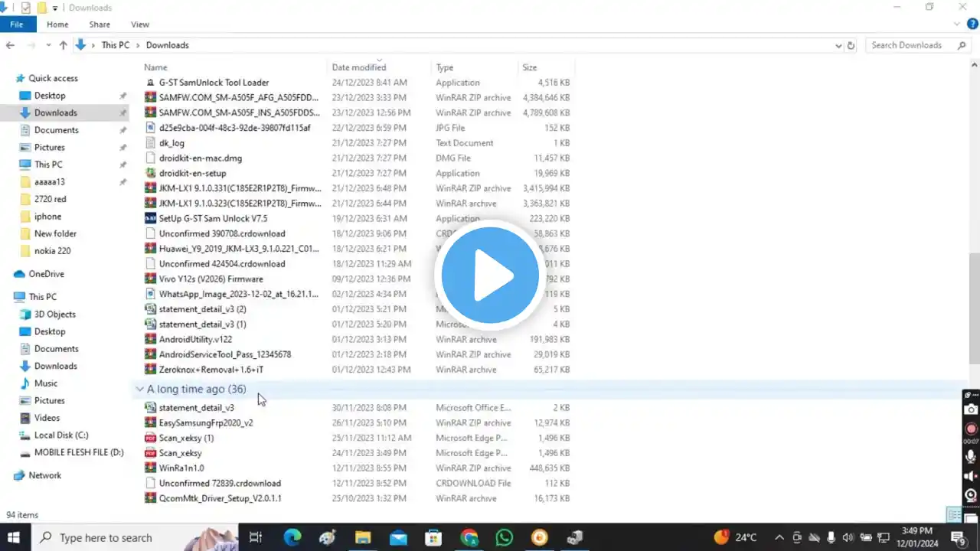Image resolution: width=980 pixels, height=551 pixels.
Task: Click This PC in the address breadcrumb
Action: [116, 45]
